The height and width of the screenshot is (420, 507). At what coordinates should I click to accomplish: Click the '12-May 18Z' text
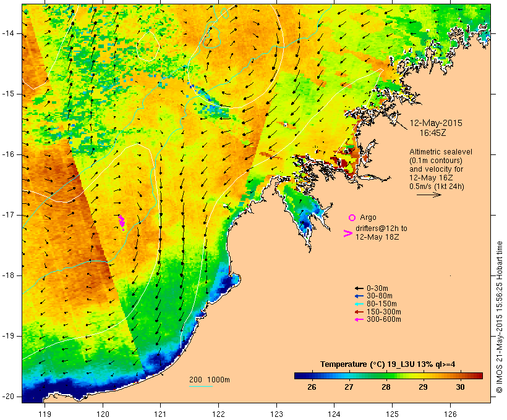coord(377,237)
